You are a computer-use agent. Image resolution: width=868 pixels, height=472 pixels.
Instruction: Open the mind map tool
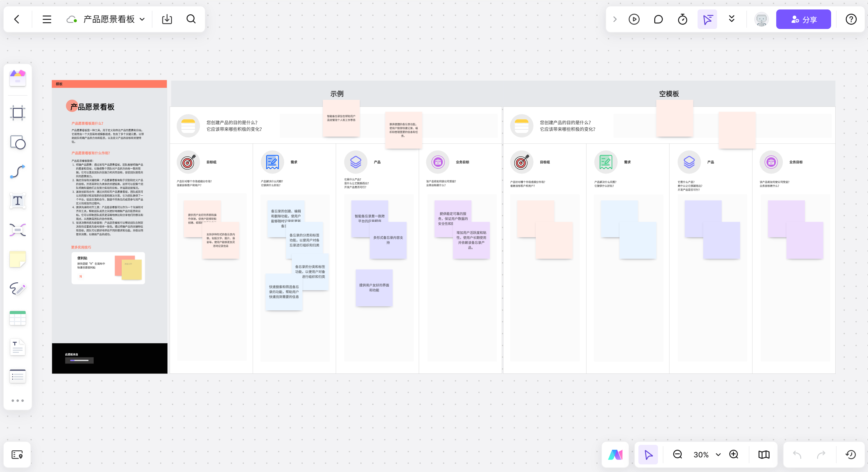point(17,230)
